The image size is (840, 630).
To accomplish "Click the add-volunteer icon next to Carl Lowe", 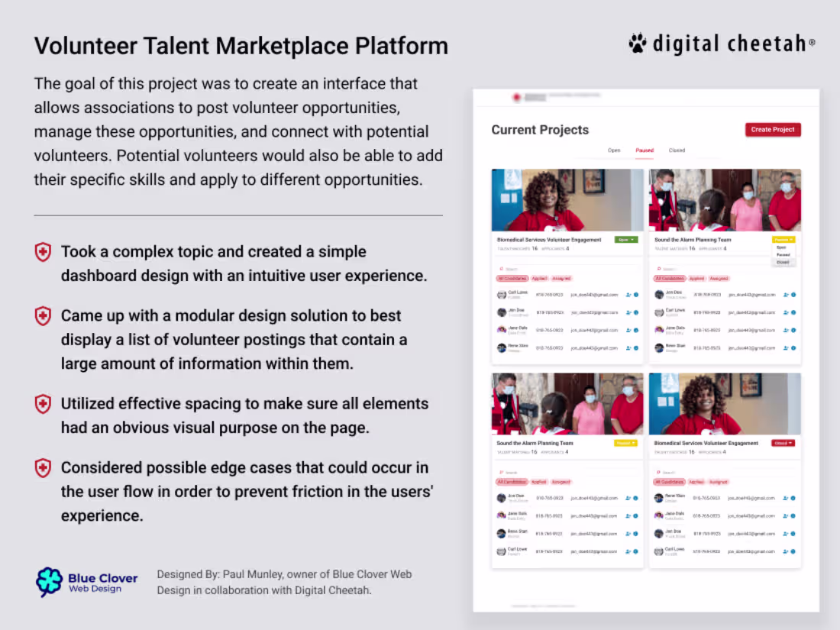I will point(628,295).
